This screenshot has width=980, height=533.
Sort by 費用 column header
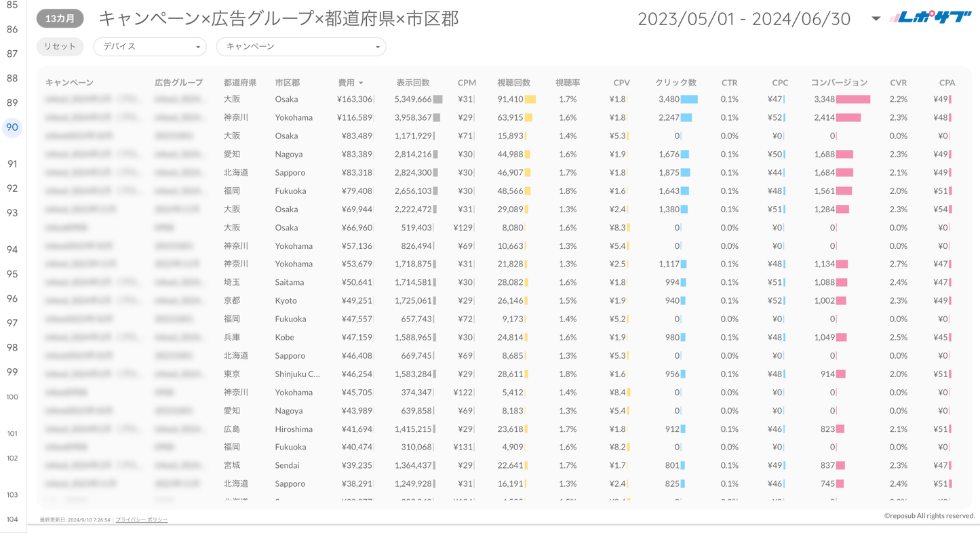coord(346,83)
